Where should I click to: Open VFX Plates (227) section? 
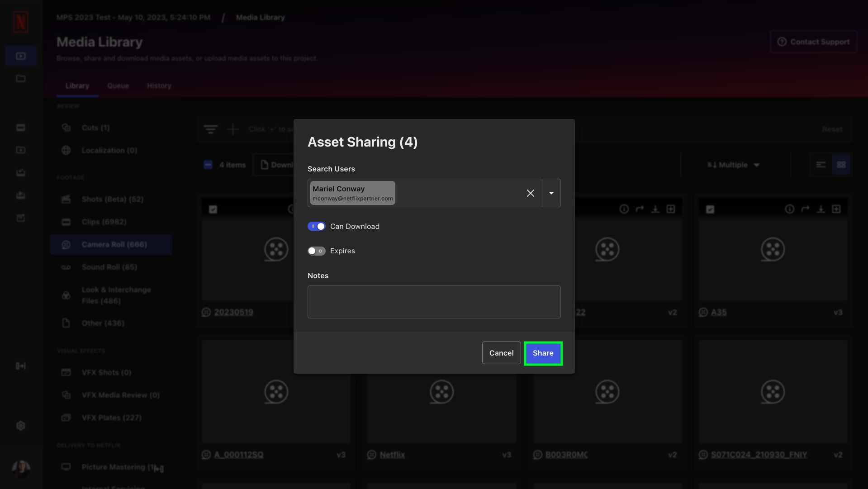(x=111, y=418)
